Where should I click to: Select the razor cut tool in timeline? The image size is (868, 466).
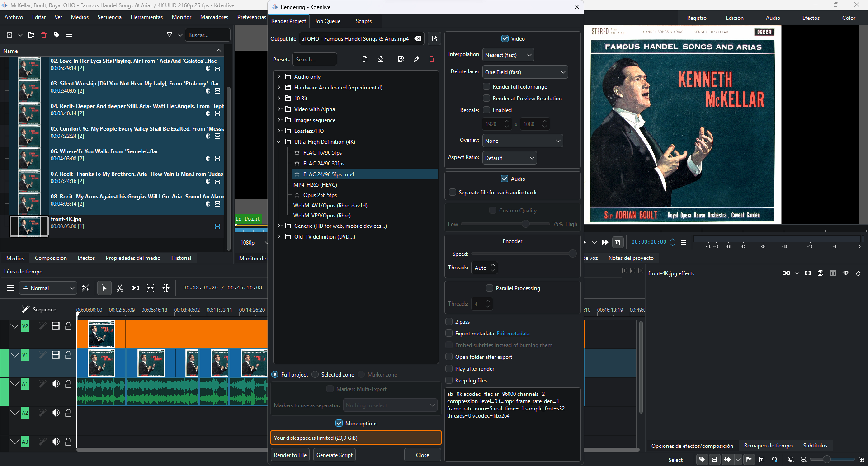coord(120,288)
